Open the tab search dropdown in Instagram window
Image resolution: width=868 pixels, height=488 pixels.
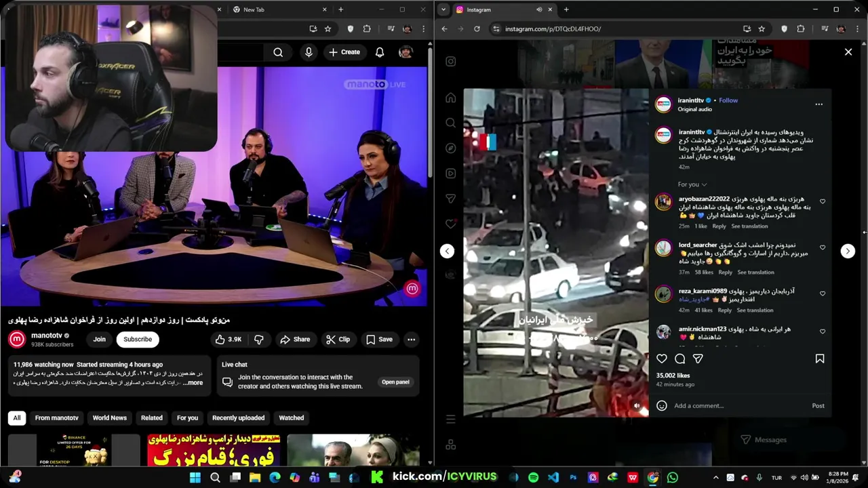coord(443,9)
